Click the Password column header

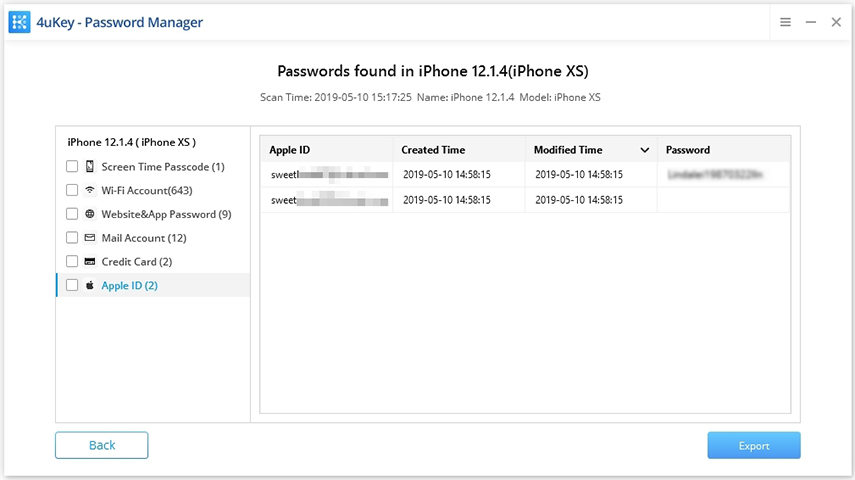688,150
